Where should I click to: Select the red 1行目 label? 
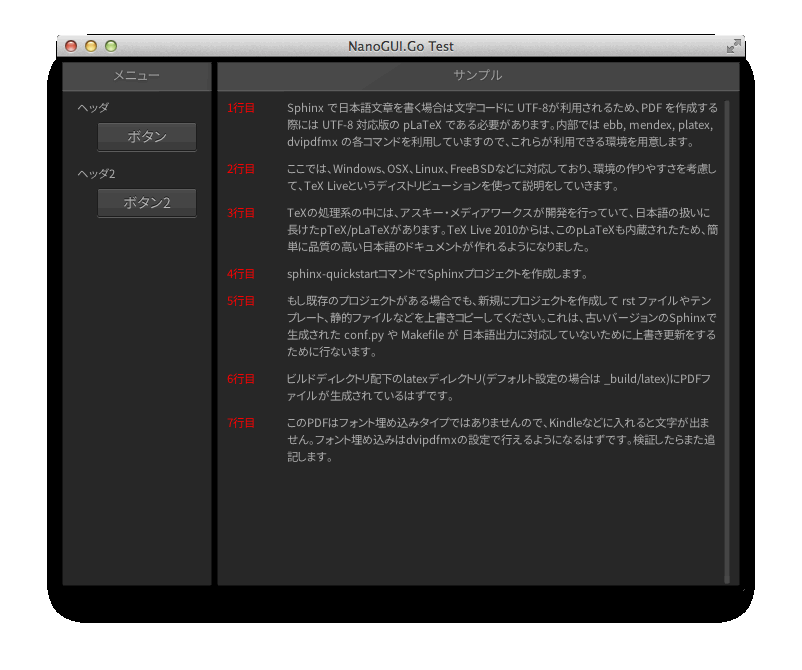point(241,108)
